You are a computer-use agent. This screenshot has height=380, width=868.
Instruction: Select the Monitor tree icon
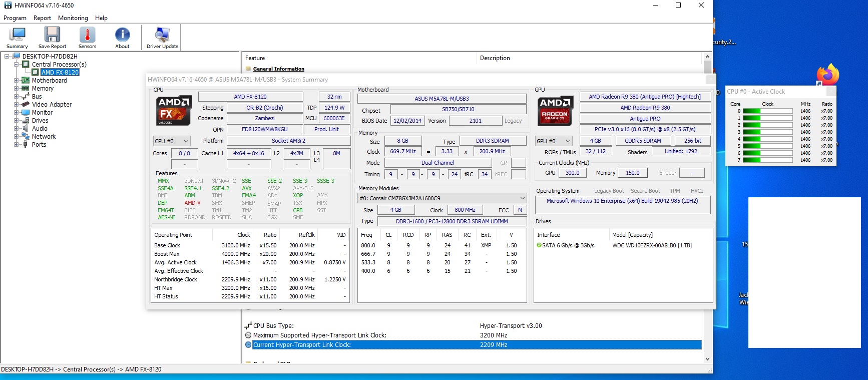(x=26, y=113)
